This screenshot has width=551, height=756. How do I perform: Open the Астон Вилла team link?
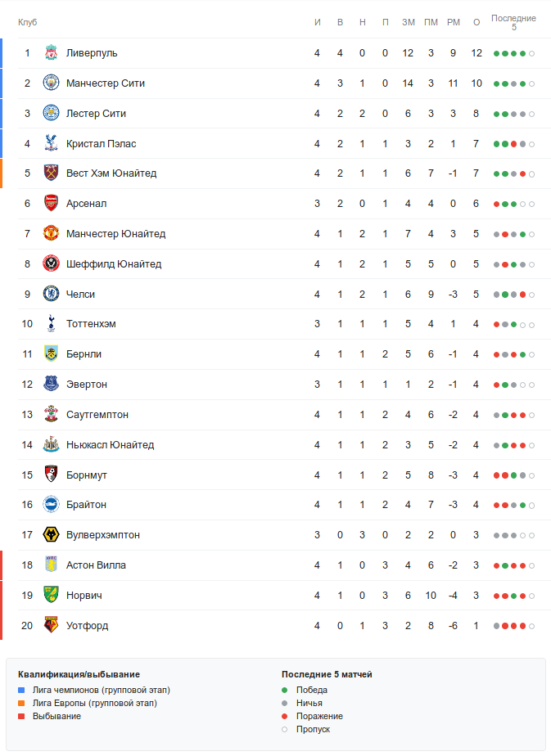96,565
